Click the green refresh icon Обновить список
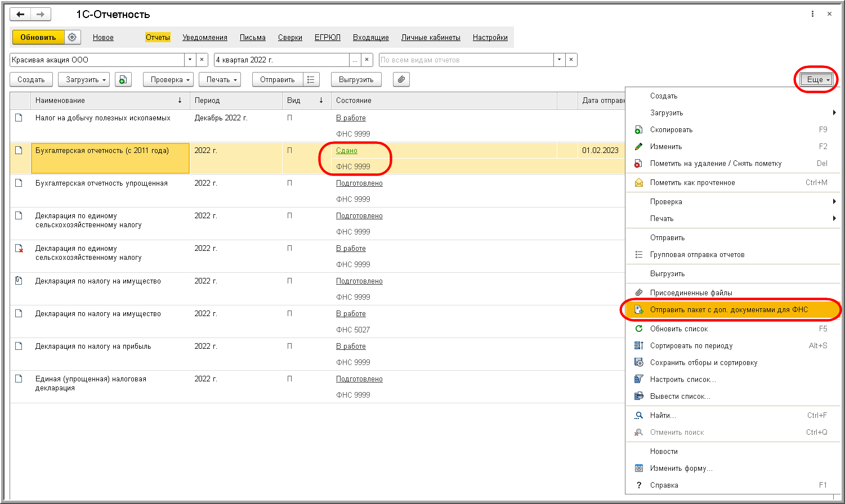845x504 pixels. (638, 329)
